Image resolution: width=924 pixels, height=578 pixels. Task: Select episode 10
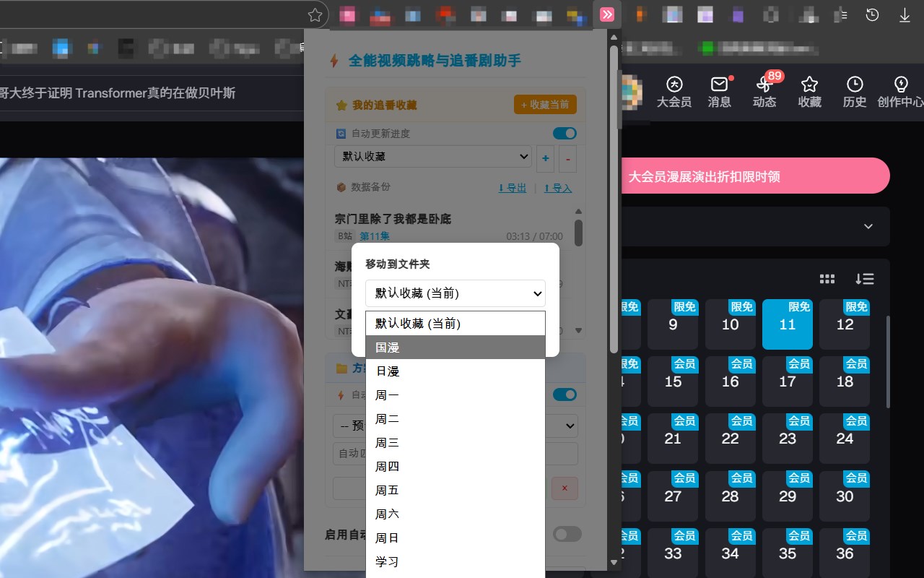click(731, 324)
